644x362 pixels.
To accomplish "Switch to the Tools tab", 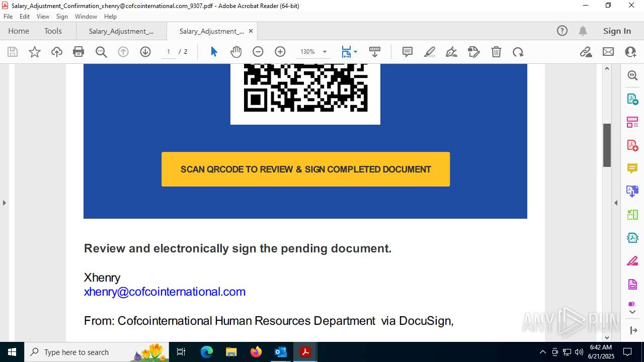I will click(x=53, y=31).
